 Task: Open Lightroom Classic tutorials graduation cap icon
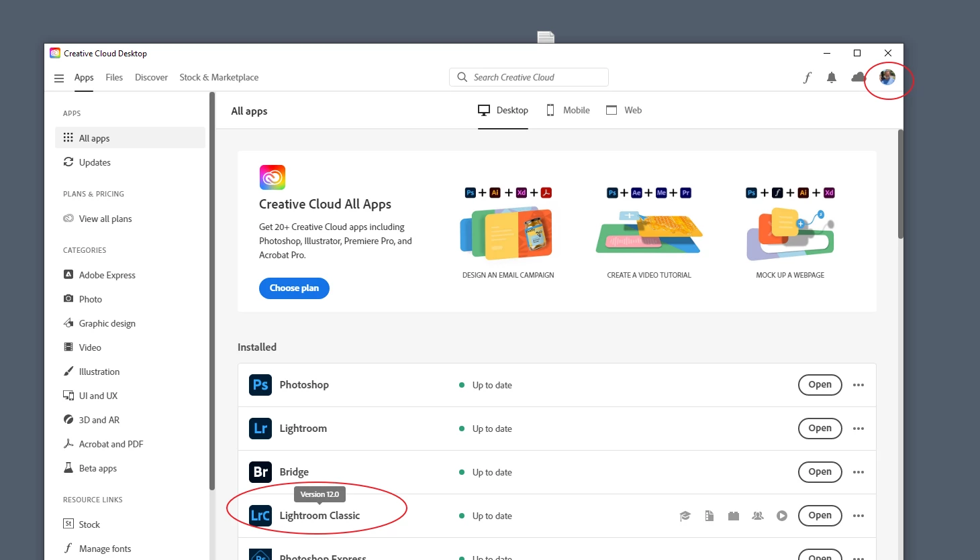point(685,516)
